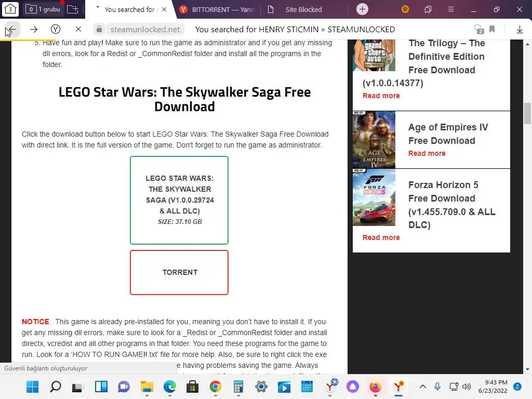Screen dimensions: 532x399
Task: Open network tray icon
Action: 454,387
